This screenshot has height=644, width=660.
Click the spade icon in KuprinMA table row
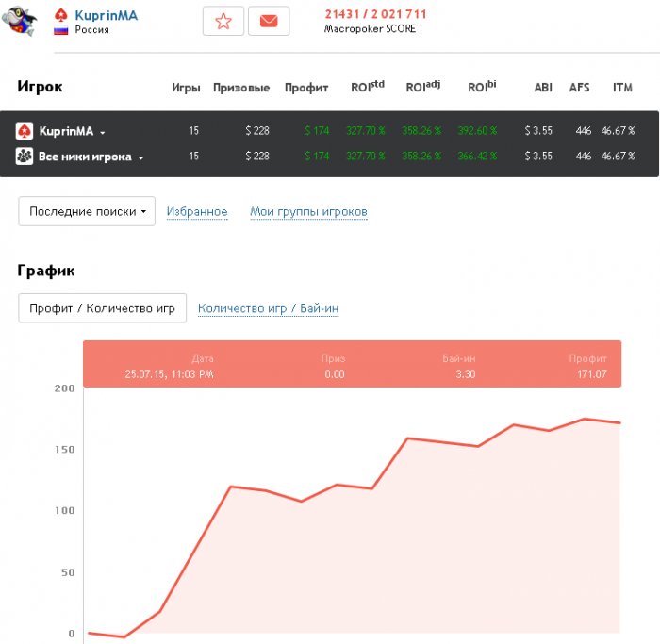tap(25, 131)
